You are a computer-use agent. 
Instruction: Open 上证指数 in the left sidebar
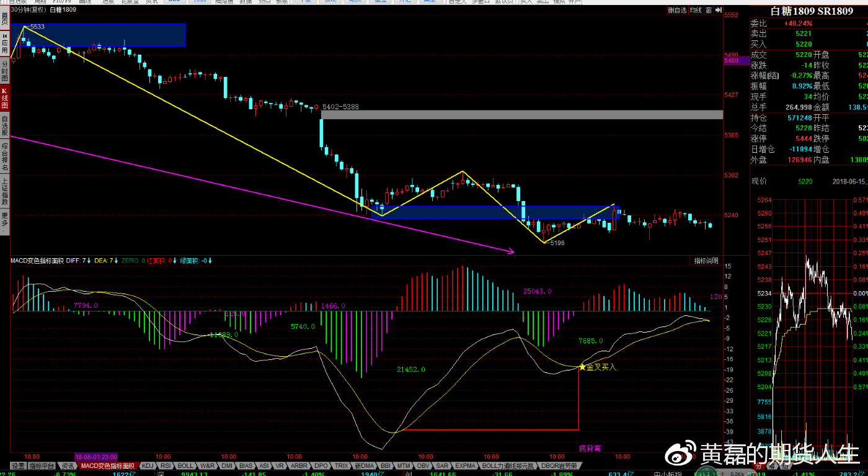point(4,191)
